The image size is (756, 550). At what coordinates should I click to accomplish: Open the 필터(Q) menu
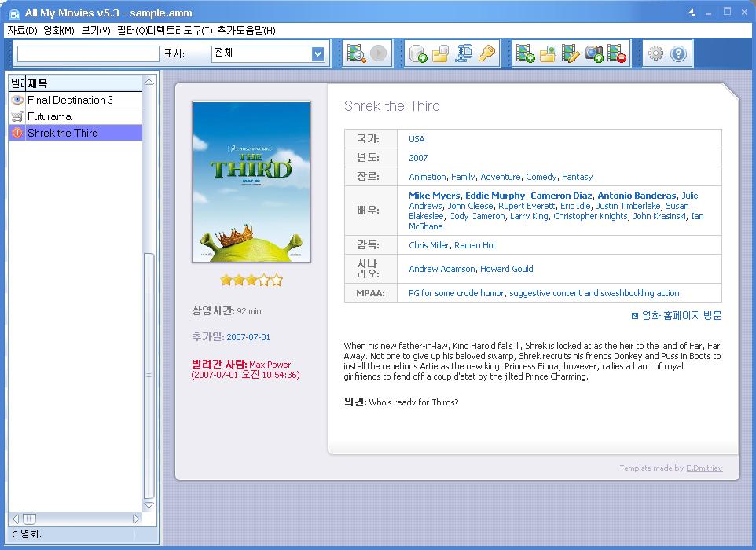pyautogui.click(x=131, y=31)
